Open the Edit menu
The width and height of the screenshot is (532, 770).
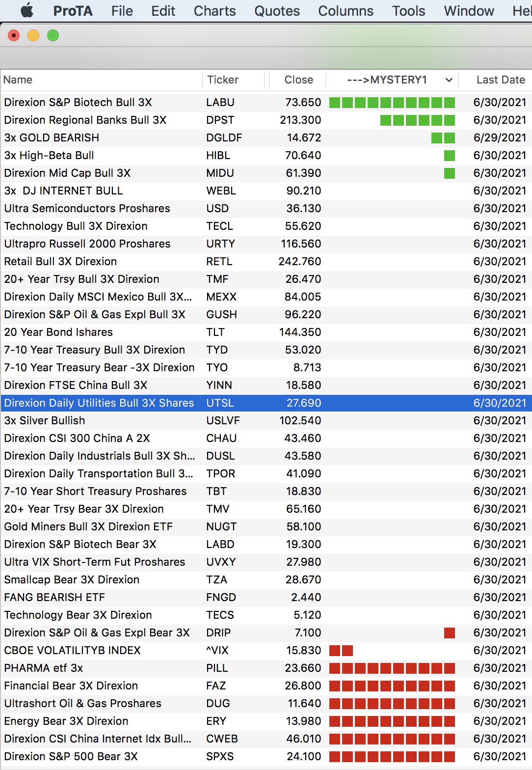tap(163, 11)
